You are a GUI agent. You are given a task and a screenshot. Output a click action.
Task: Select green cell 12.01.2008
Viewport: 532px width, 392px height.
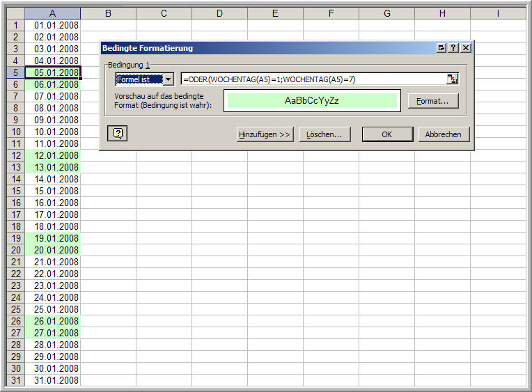click(x=53, y=155)
